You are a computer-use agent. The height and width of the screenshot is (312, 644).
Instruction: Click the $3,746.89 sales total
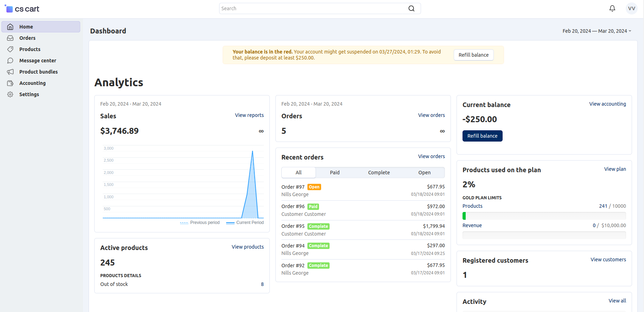click(119, 131)
